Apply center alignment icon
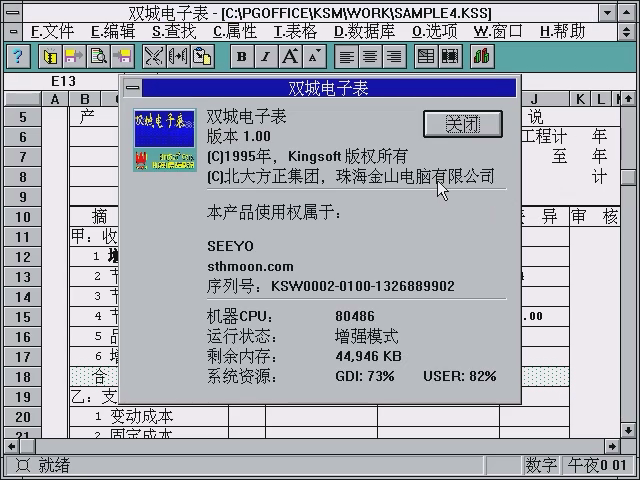 (370, 56)
